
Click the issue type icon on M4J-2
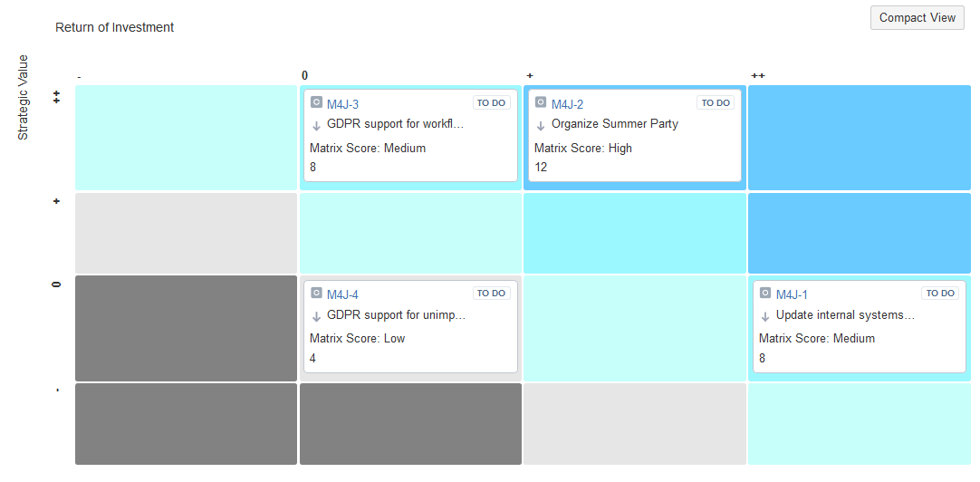tap(541, 102)
